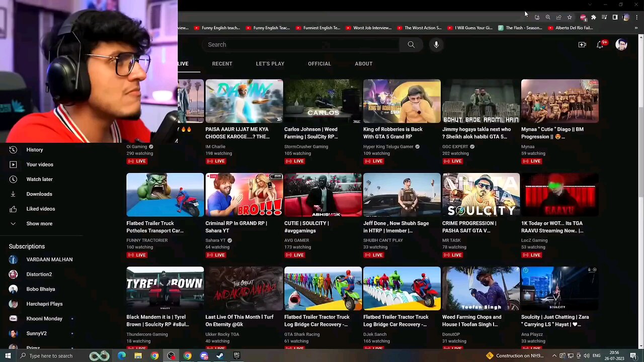Open Liked videos playlist
Viewport: 644px width, 362px height.
coord(41,209)
